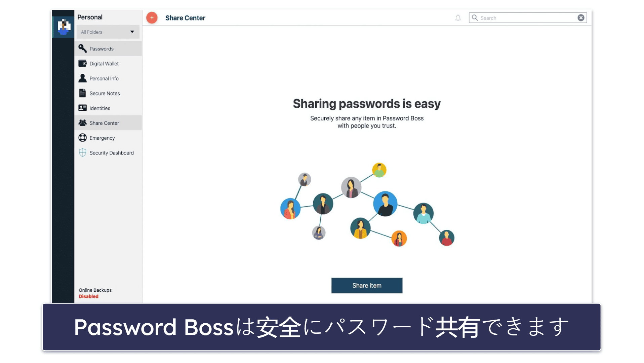Click the Digital Wallet icon
The height and width of the screenshot is (363, 644).
click(x=82, y=63)
